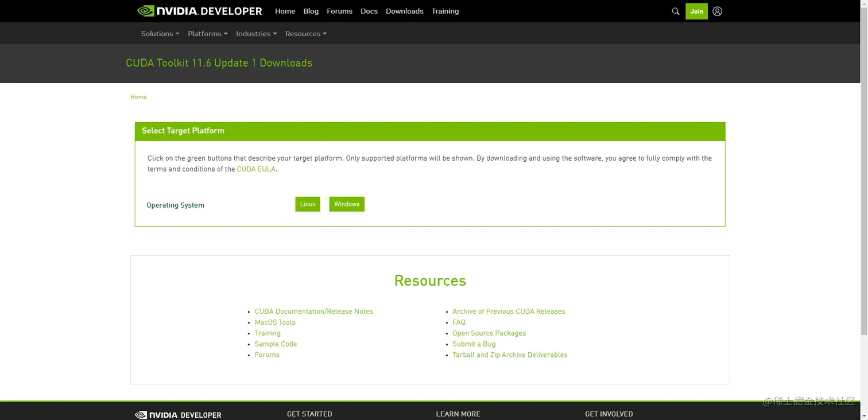Open the Training top navigation item
The image size is (868, 420).
(x=445, y=11)
